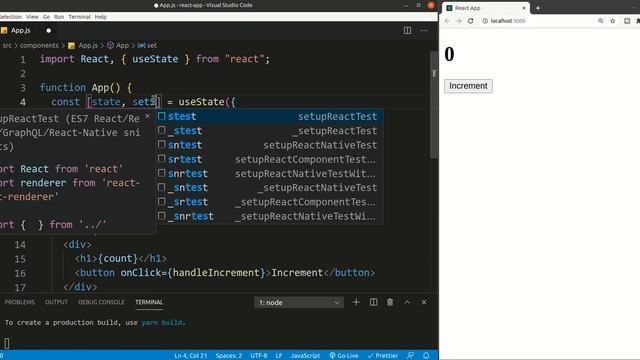Click the yarn build text in terminal
Image resolution: width=640 pixels, height=360 pixels.
[x=162, y=322]
